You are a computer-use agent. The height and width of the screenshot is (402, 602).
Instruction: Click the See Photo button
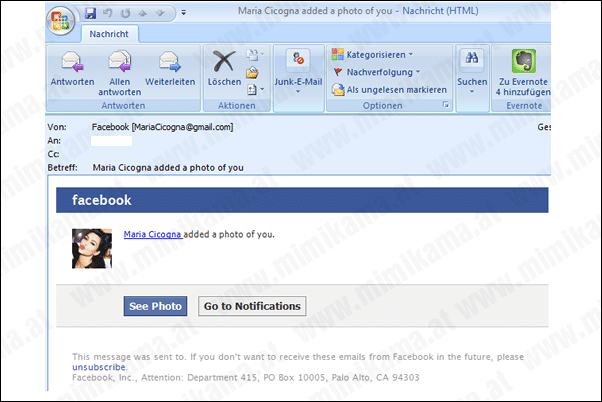tap(155, 306)
